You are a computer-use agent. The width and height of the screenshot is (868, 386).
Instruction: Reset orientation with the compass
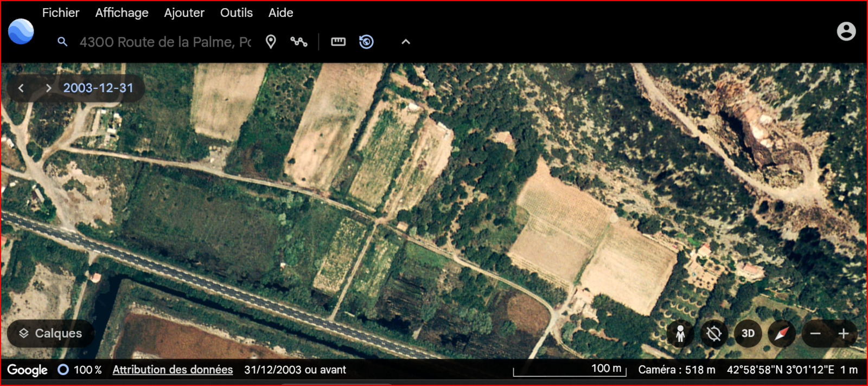click(x=781, y=333)
